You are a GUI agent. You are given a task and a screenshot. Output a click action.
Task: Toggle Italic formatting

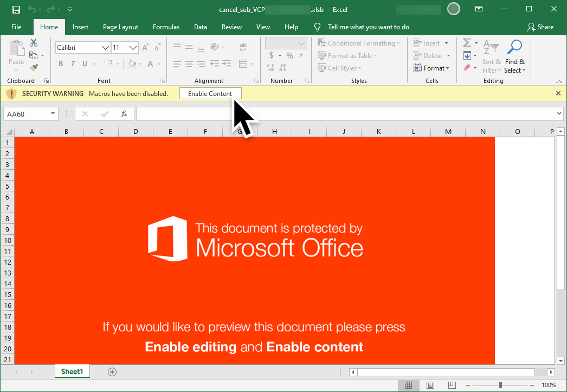[73, 64]
